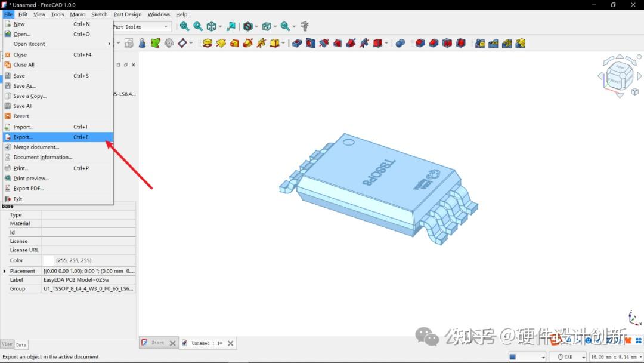Select the Subtractive Primitive red box icon
This screenshot has height=363, width=644.
click(377, 43)
